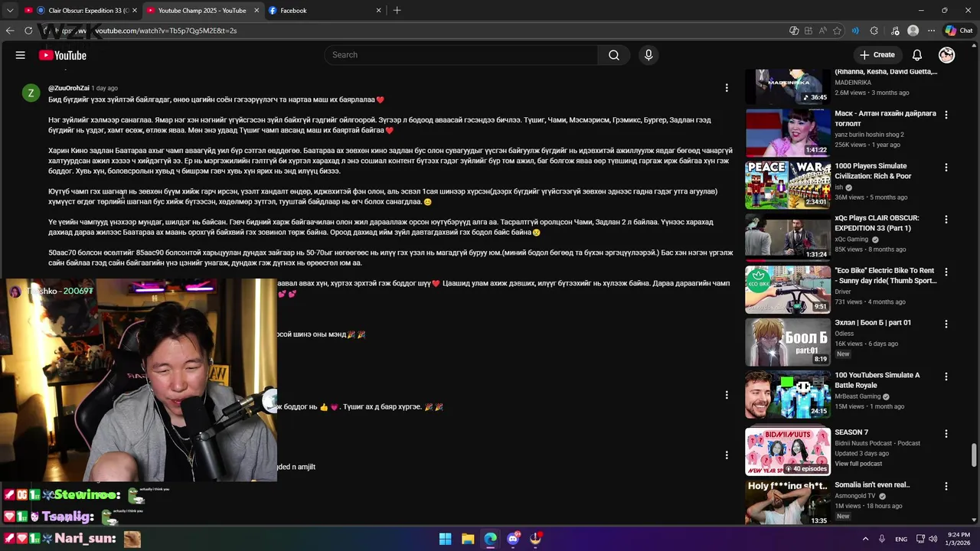Open '100 YouTubers Simulate A Battle Royale' title
The height and width of the screenshot is (551, 980).
point(877,380)
